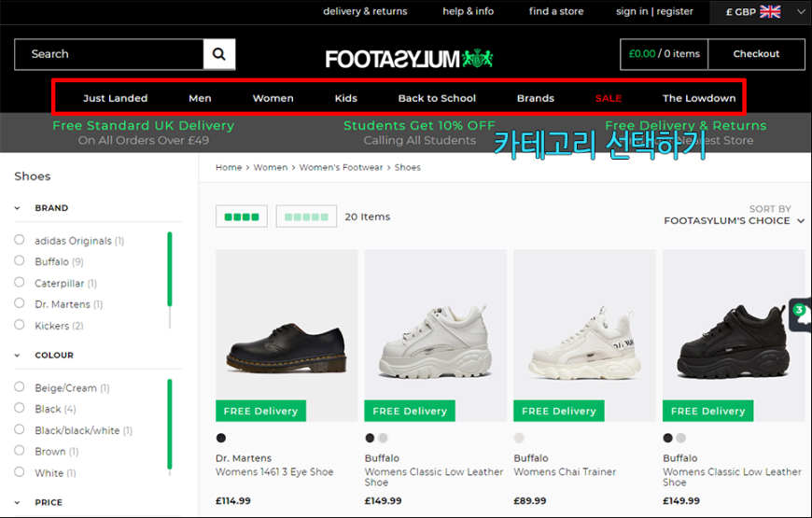
Task: Open the GBP currency dropdown
Action: [761, 12]
